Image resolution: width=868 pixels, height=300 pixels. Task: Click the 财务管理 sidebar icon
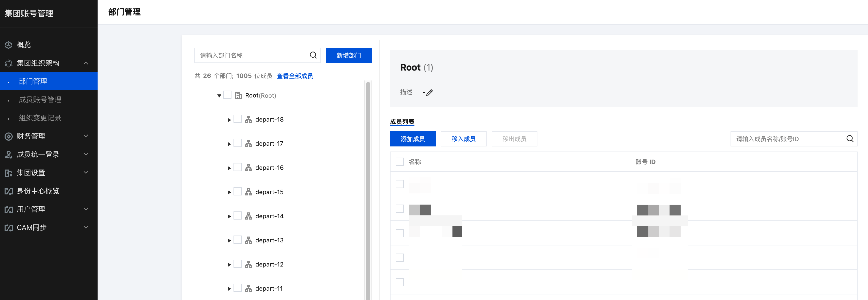pos(8,136)
